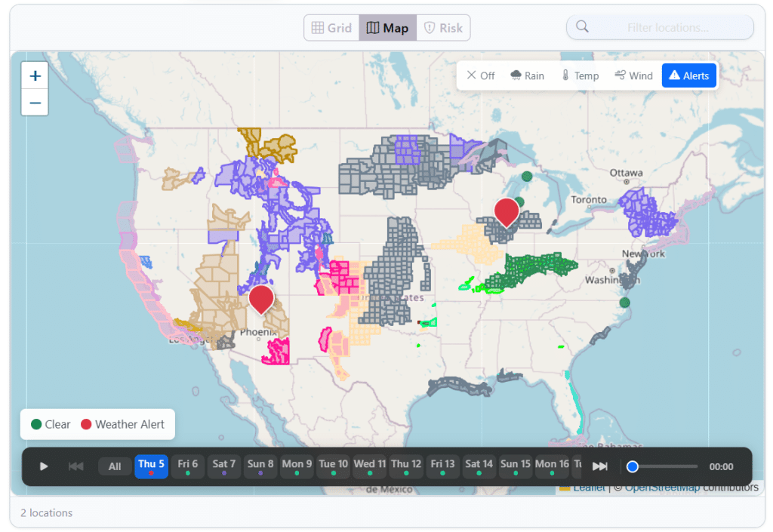Enable the Rain overlay layer
The width and height of the screenshot is (773, 532).
click(528, 75)
